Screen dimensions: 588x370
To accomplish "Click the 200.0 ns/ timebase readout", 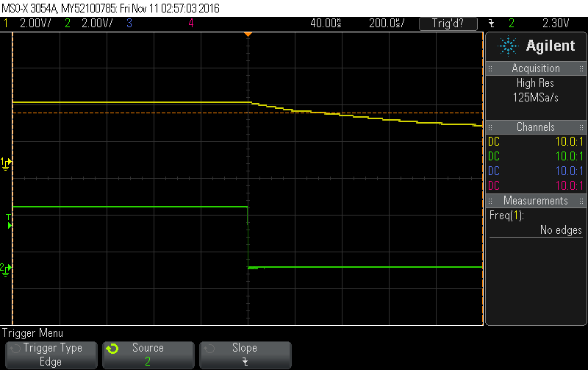I will coord(387,24).
